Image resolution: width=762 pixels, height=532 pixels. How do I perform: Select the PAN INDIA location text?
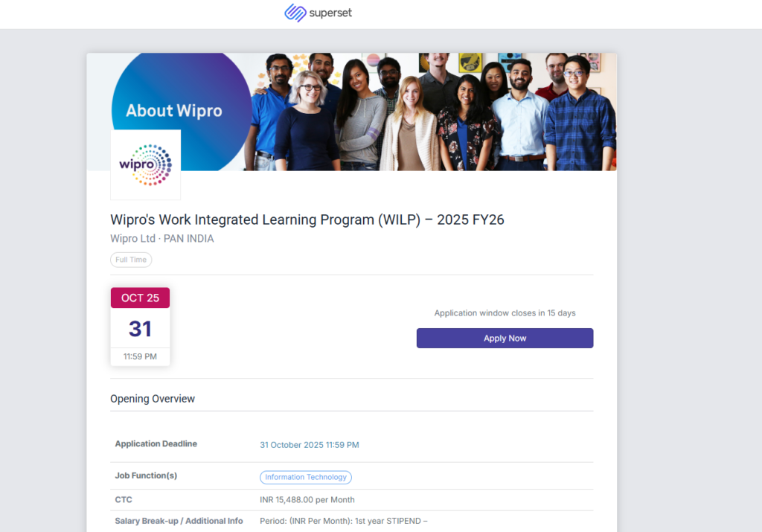pos(189,238)
